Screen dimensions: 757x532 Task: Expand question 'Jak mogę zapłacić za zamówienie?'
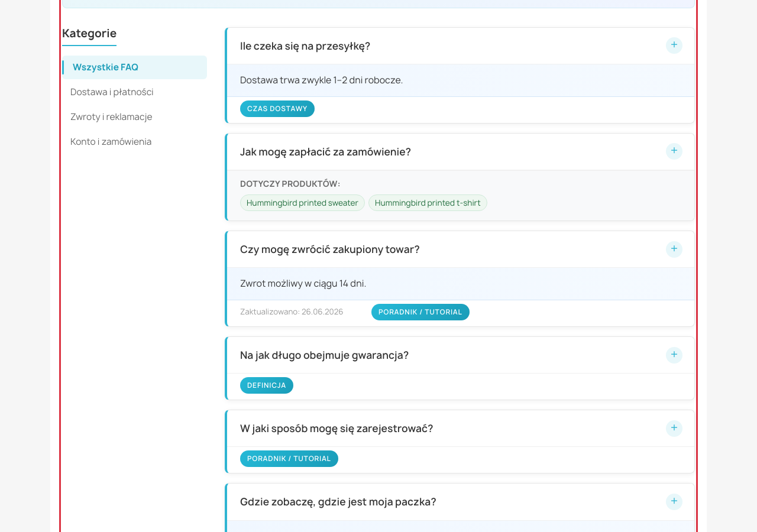tap(461, 152)
